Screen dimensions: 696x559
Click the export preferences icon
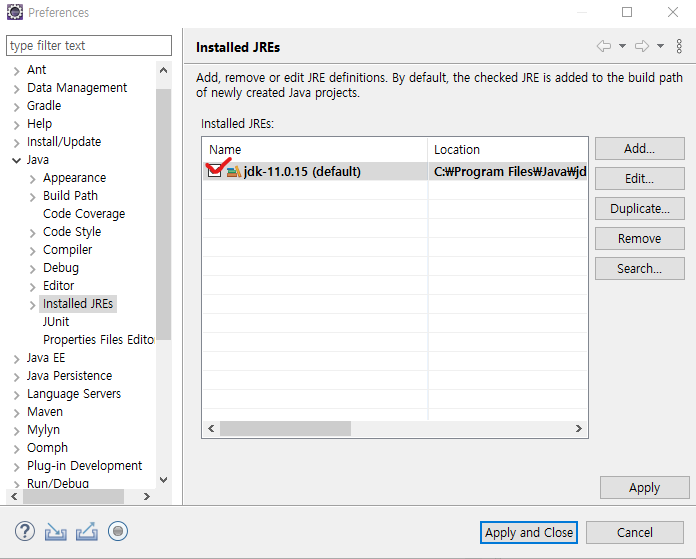pos(87,531)
